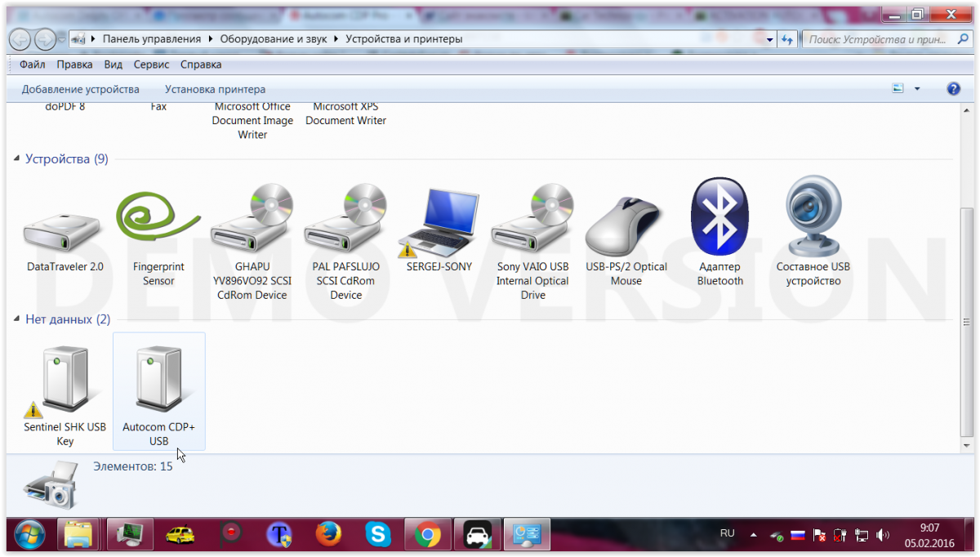This screenshot has width=980, height=557.
Task: Click the Элементов: 15 status text
Action: 133,466
